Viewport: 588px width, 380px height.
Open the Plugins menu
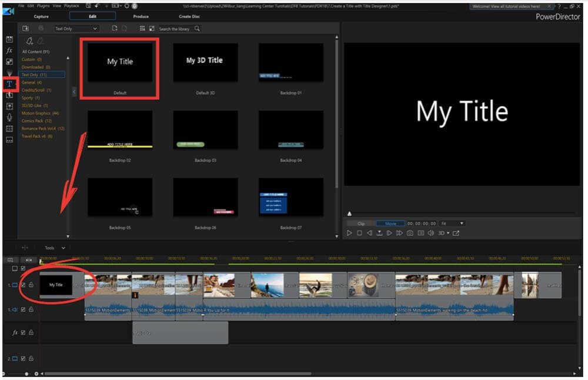pos(43,6)
